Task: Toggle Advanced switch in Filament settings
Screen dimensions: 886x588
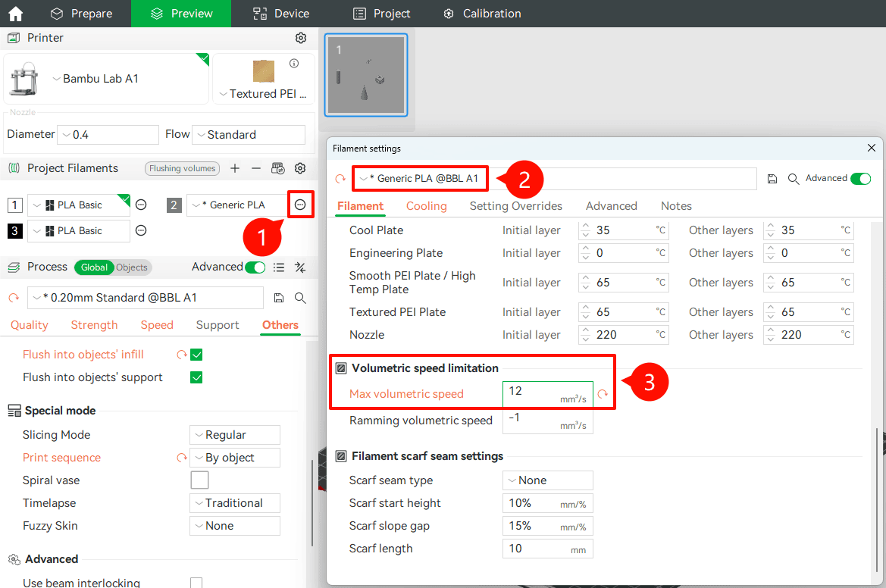Action: [860, 179]
